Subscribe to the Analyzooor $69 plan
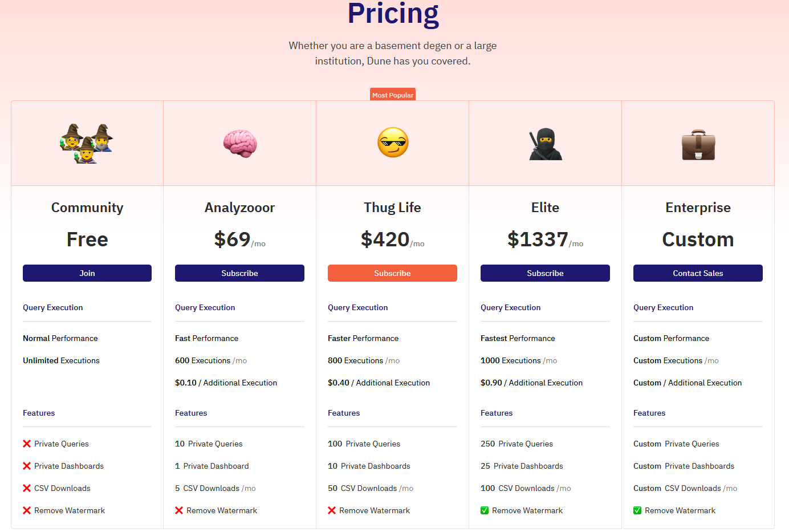 pos(239,273)
